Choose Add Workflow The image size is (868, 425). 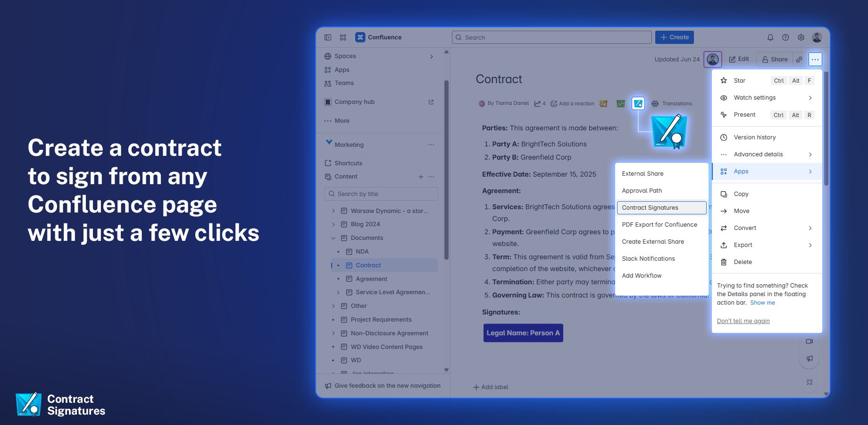[662, 276]
